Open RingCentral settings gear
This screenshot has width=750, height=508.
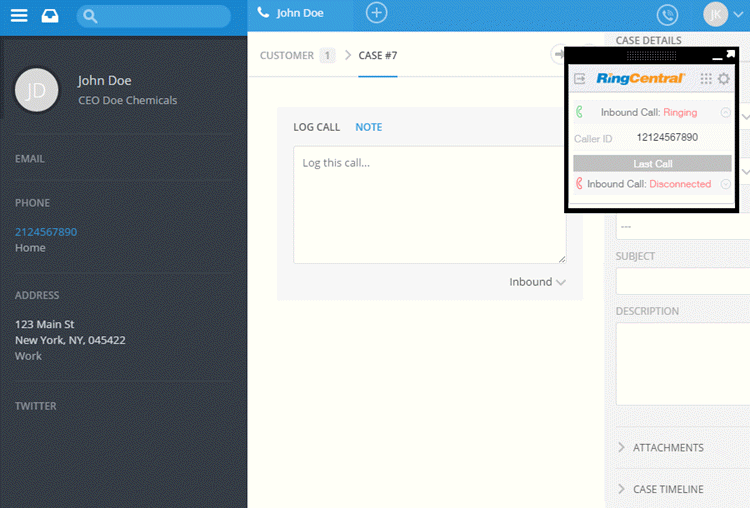click(x=724, y=79)
